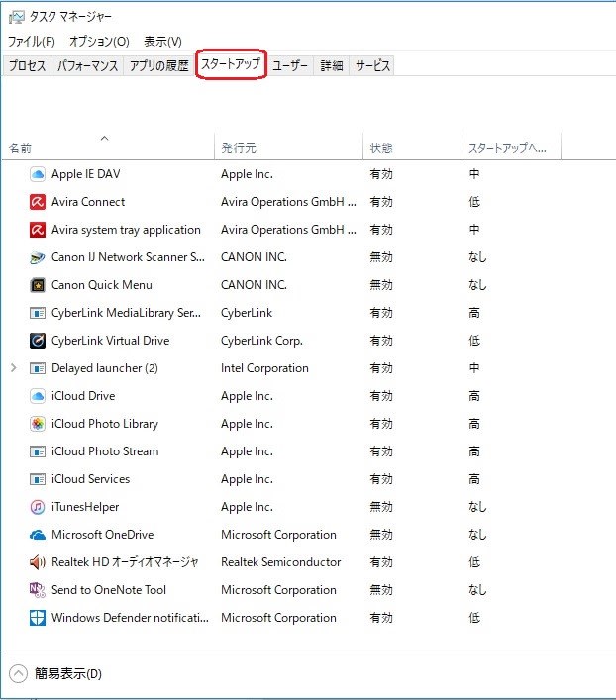Select the Microsoft OneDrive entry name

point(103,535)
